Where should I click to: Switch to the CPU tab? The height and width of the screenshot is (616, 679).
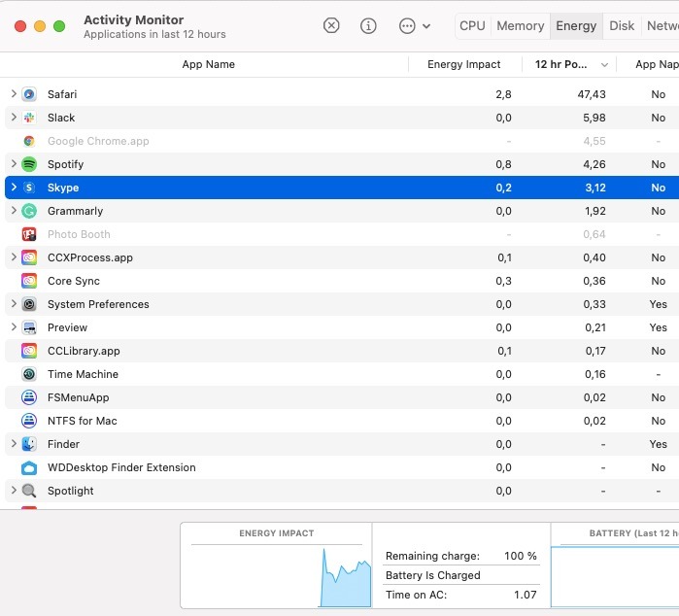pyautogui.click(x=472, y=26)
